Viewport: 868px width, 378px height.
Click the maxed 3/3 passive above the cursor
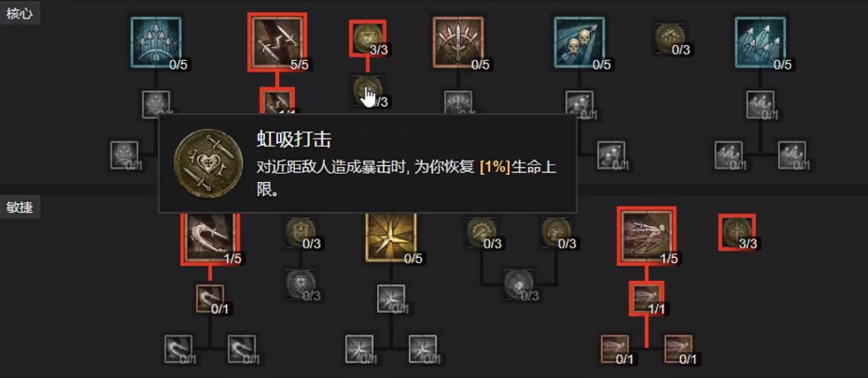pyautogui.click(x=367, y=38)
